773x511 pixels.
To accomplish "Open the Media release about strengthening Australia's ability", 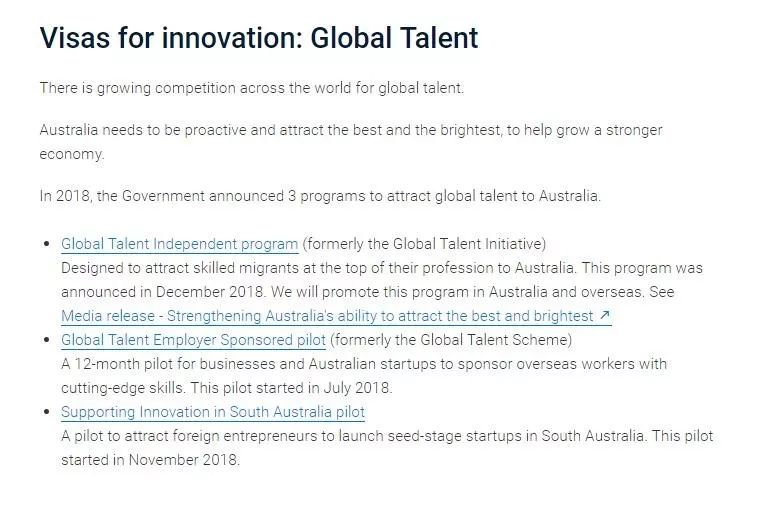I will (x=327, y=316).
